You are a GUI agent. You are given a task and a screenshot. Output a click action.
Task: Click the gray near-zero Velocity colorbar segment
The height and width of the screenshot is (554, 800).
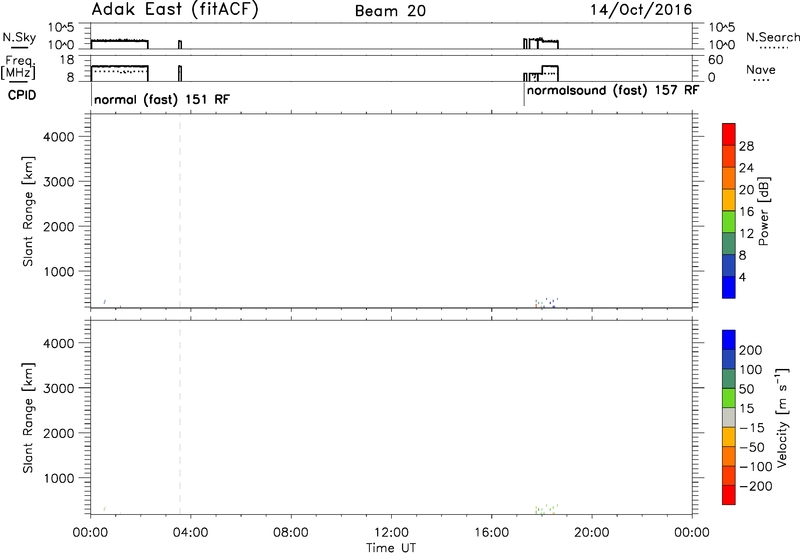(x=729, y=417)
